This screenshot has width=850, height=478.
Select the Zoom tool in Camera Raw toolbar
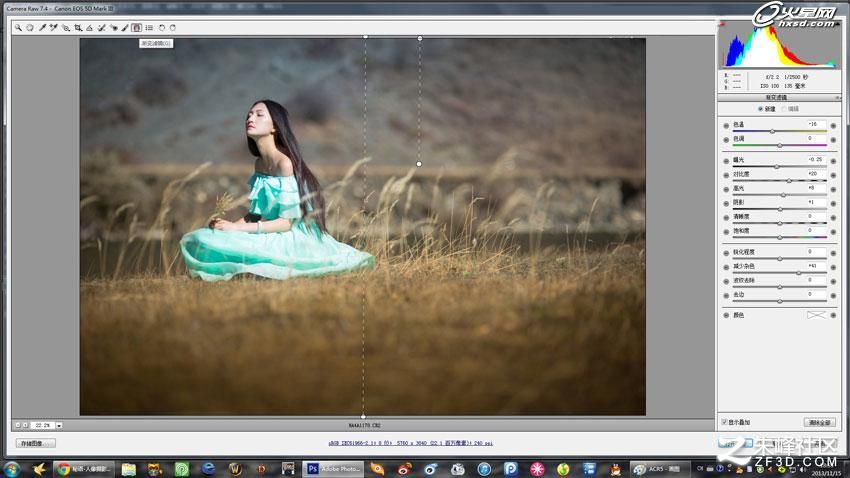pos(18,28)
